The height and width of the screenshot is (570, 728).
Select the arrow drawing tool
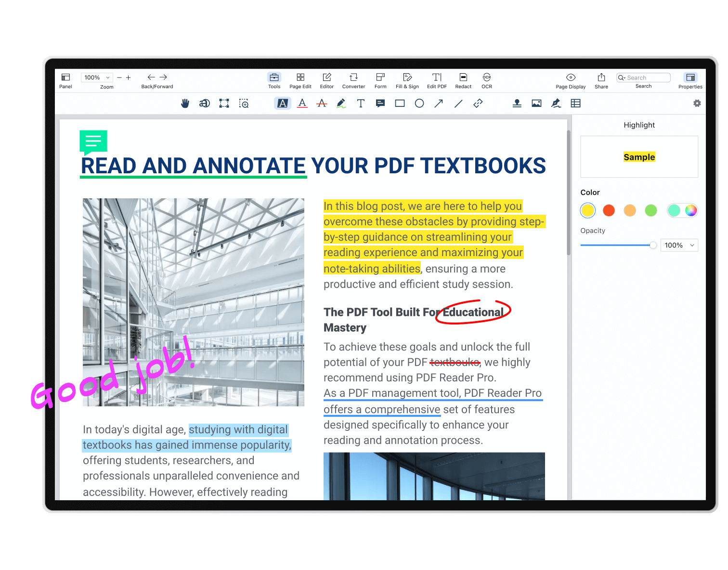[x=439, y=104]
